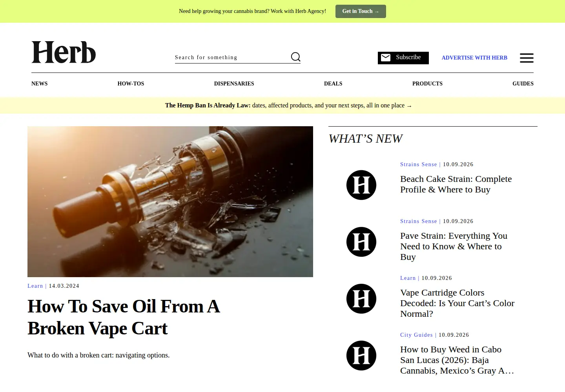Open Cabo San Lucas H thumbnail
The width and height of the screenshot is (565, 392).
click(361, 356)
